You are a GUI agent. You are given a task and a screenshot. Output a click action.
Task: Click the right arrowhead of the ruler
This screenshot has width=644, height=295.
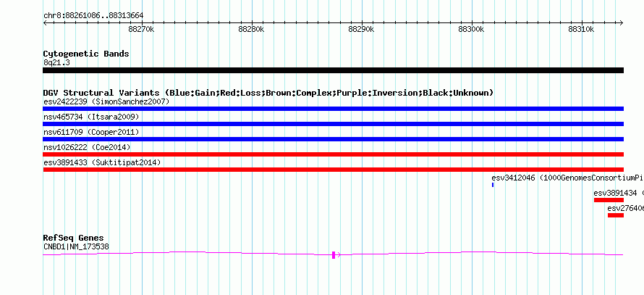coord(622,23)
